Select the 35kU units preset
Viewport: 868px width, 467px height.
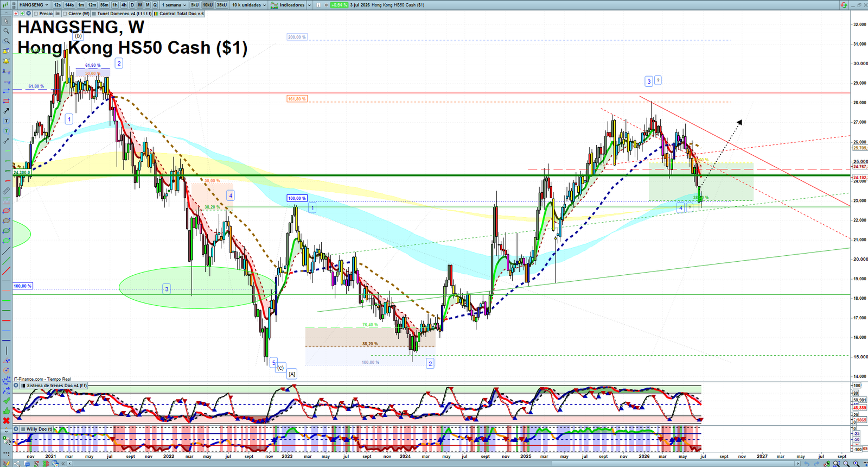[222, 5]
